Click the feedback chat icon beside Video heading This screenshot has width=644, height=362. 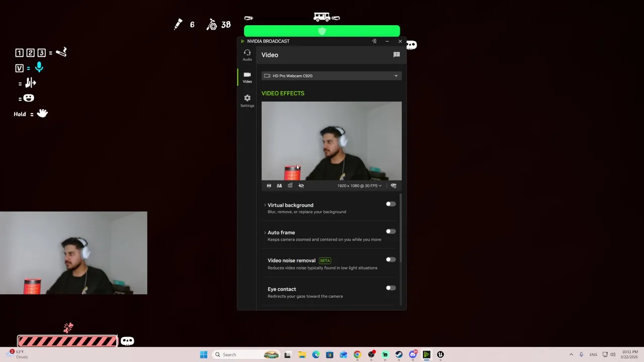coord(396,54)
